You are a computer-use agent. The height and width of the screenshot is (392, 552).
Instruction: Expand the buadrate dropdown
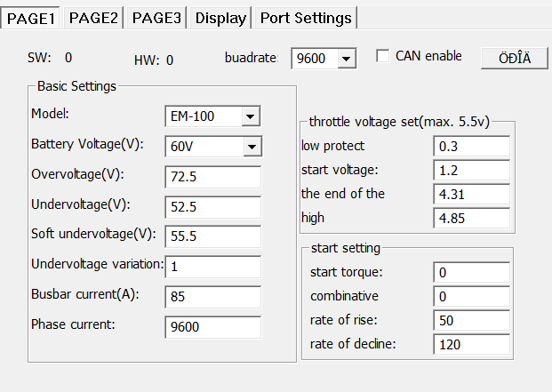(347, 59)
